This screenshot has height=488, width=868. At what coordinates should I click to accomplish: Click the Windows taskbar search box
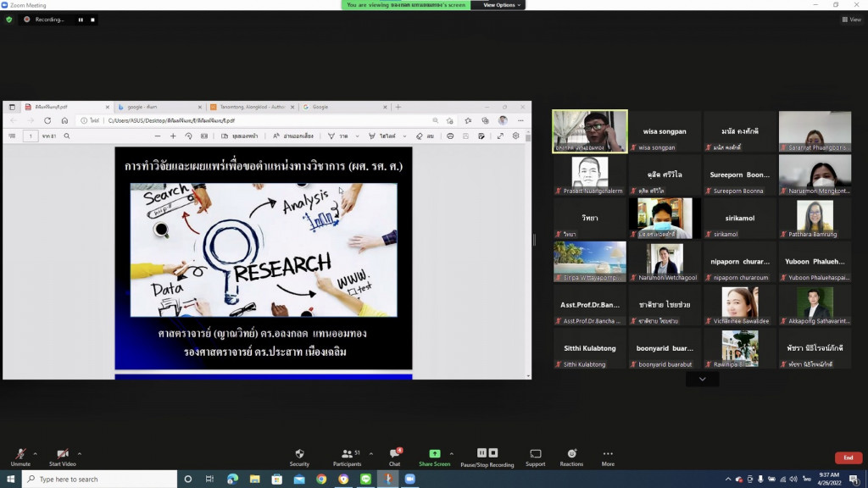point(97,480)
